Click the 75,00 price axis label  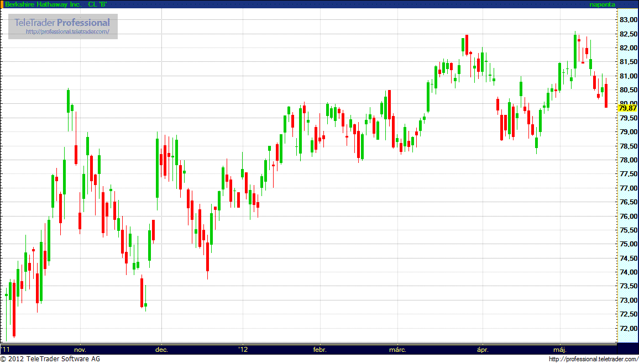coord(628,244)
